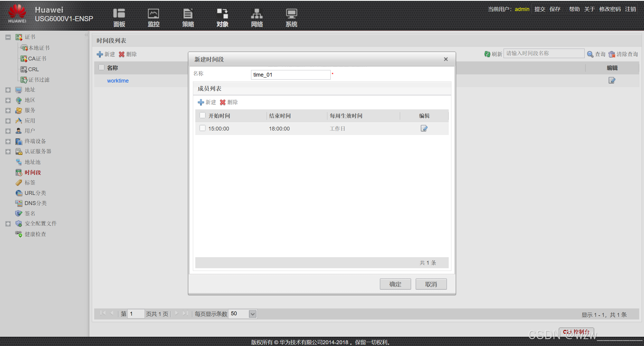
Task: Toggle the select-all checkbox beside 开始时间
Action: coord(202,115)
